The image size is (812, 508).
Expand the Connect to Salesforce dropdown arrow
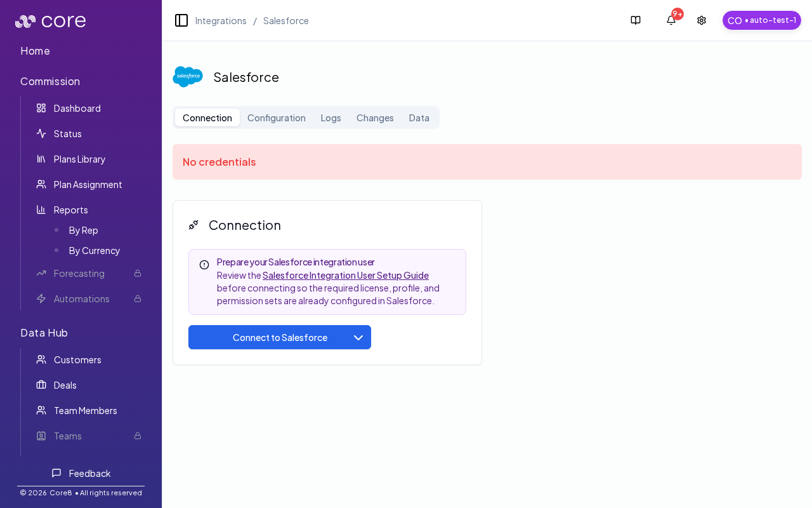click(358, 337)
